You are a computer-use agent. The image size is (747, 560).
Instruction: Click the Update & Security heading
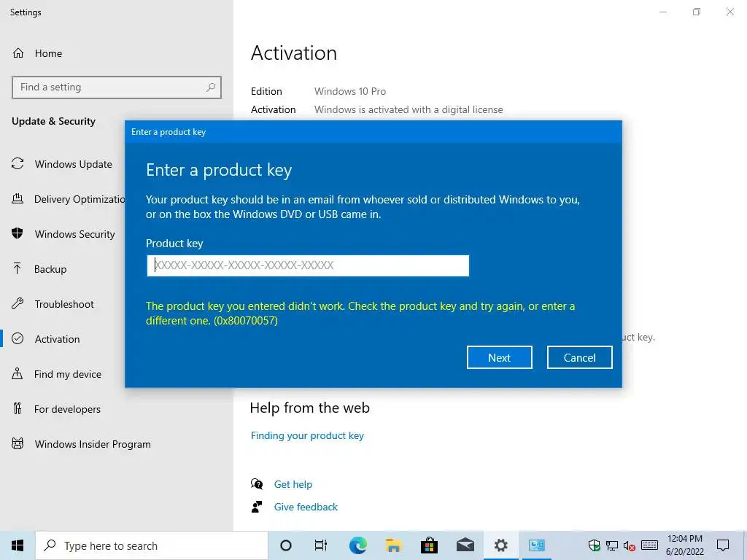coord(53,121)
